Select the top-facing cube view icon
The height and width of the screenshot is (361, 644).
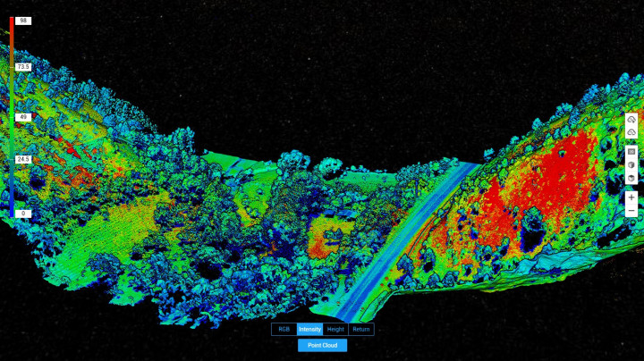tap(631, 178)
